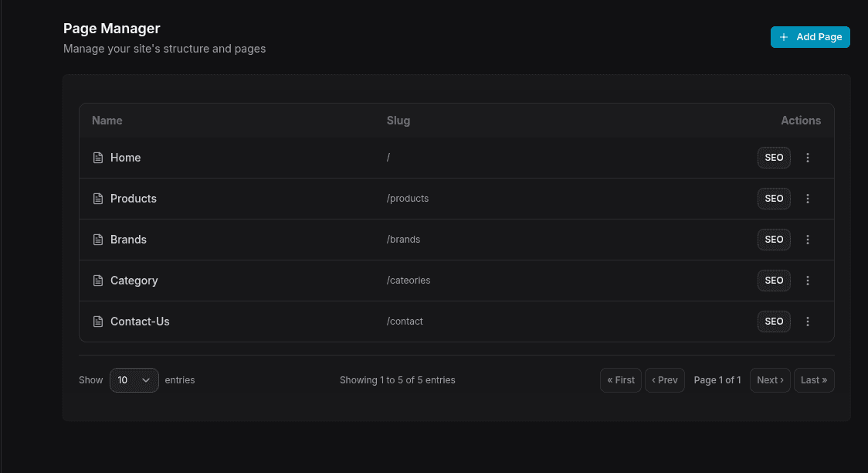Select the Products page name
Screen dimensions: 868x473
point(134,199)
